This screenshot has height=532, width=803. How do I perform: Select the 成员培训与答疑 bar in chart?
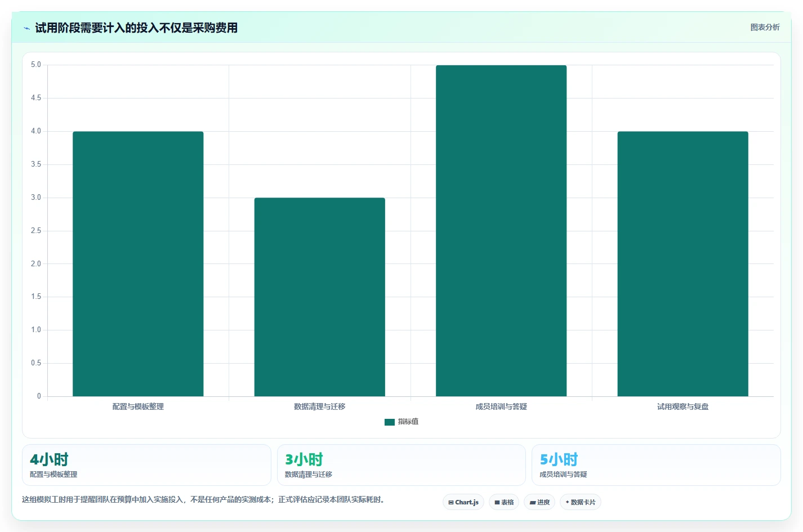(x=501, y=231)
